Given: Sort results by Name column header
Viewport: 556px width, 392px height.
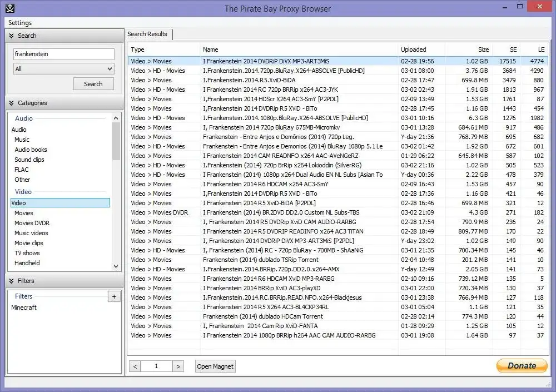Looking at the screenshot, I should click(x=299, y=49).
